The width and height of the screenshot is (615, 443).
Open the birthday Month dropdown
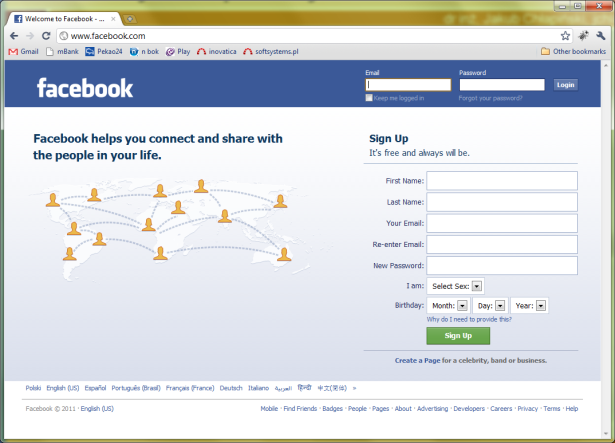[x=449, y=306]
